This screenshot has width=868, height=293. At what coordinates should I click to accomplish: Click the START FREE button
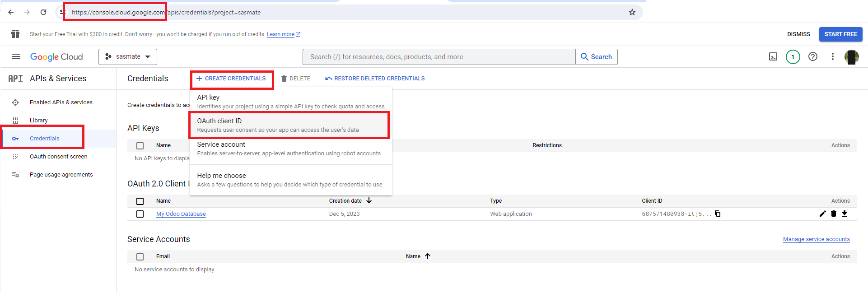(x=840, y=34)
